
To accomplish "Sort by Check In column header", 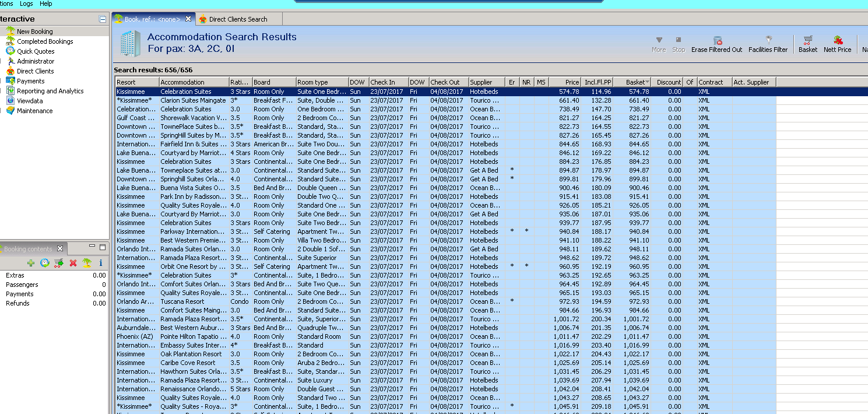I will coord(388,82).
